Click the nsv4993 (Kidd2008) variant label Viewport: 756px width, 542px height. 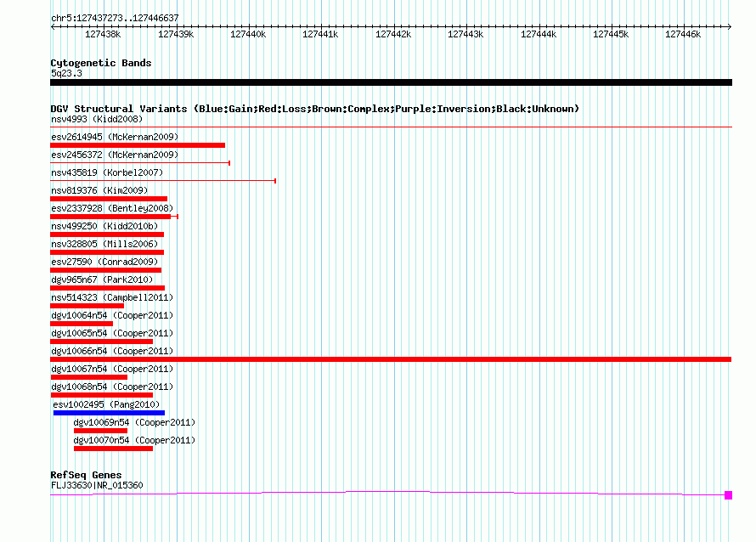coord(97,119)
